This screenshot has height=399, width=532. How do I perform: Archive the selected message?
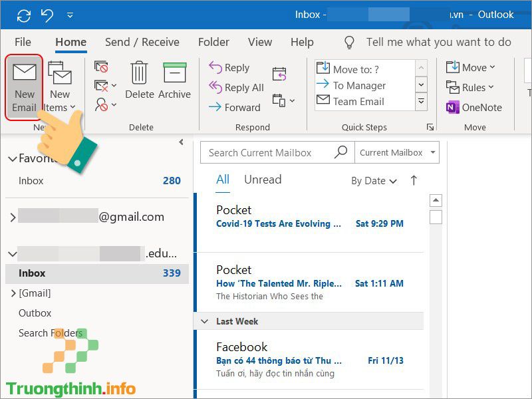[x=174, y=80]
